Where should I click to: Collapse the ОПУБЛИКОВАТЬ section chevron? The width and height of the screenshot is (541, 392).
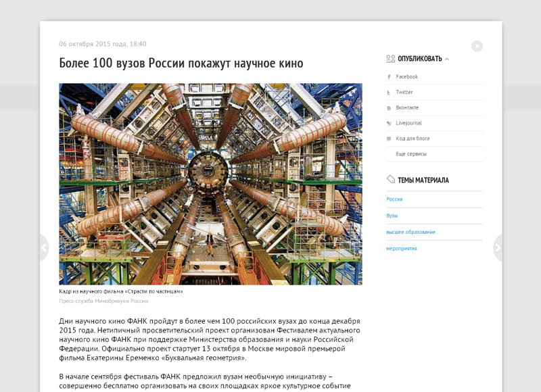447,59
